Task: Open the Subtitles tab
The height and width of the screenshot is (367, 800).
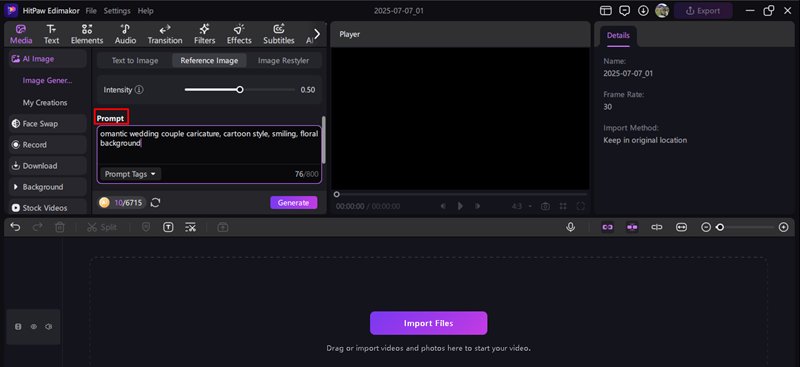Action: 279,34
